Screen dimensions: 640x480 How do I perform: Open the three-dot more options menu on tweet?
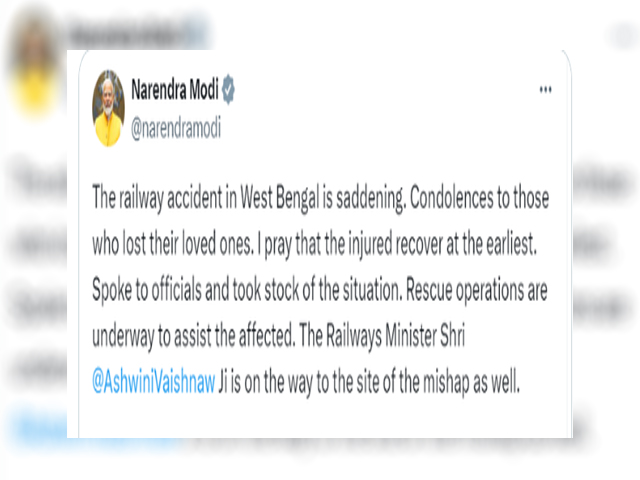point(545,89)
